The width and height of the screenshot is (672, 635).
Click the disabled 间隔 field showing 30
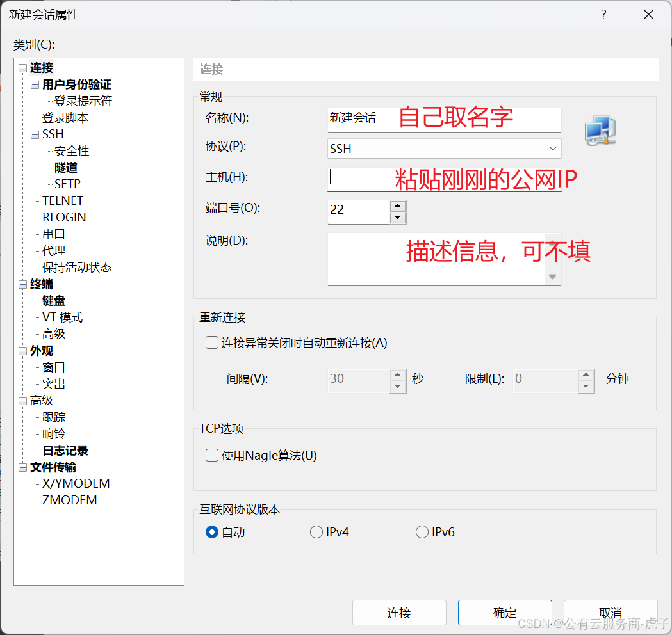tap(359, 381)
